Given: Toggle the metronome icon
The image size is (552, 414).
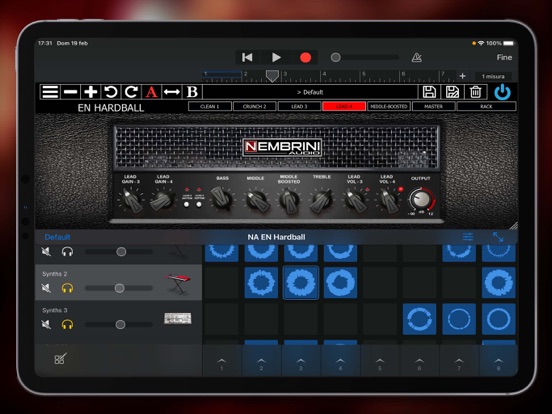Looking at the screenshot, I should [x=416, y=57].
